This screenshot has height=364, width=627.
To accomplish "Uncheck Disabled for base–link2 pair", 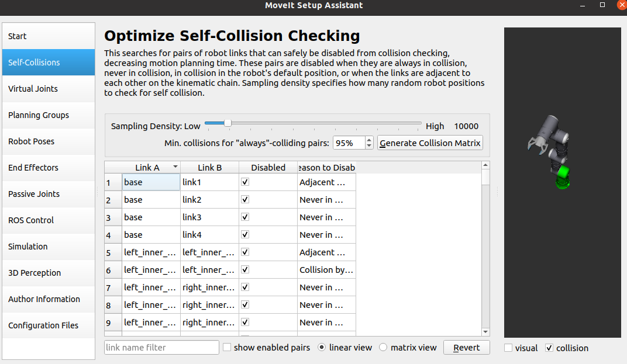I will click(245, 199).
